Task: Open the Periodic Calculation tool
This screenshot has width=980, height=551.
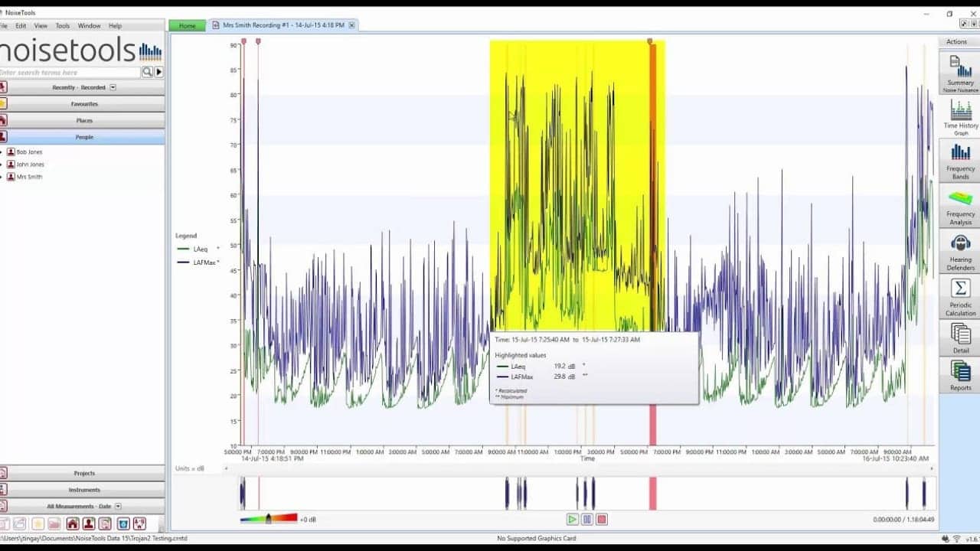Action: [959, 296]
